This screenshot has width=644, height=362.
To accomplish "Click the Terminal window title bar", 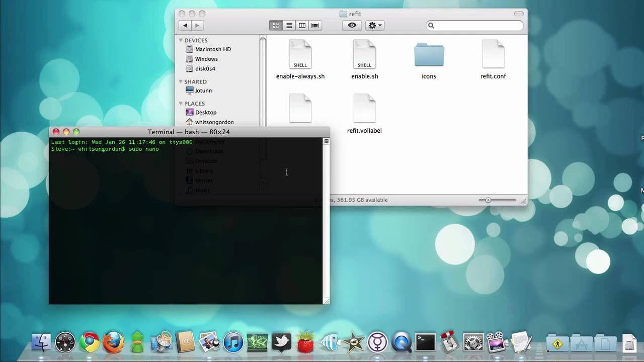I will (x=189, y=132).
